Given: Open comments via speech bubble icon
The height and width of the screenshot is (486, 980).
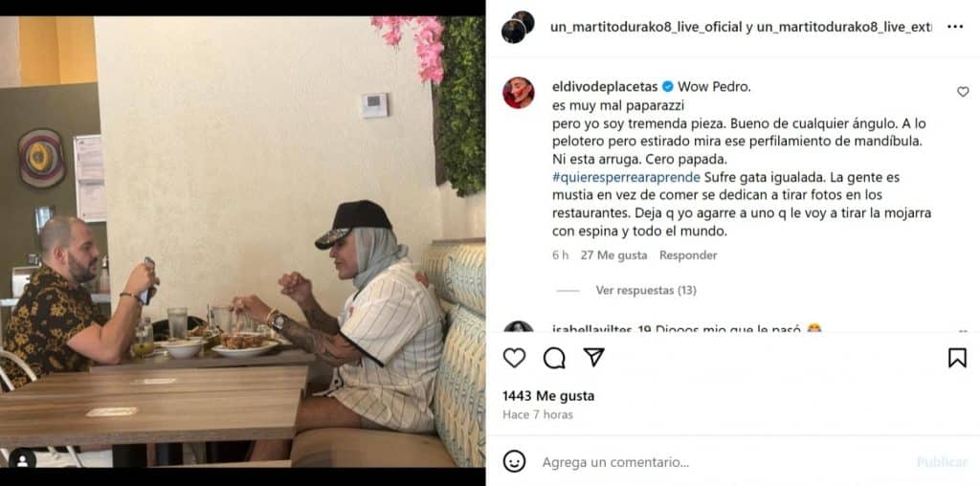Looking at the screenshot, I should pyautogui.click(x=554, y=358).
